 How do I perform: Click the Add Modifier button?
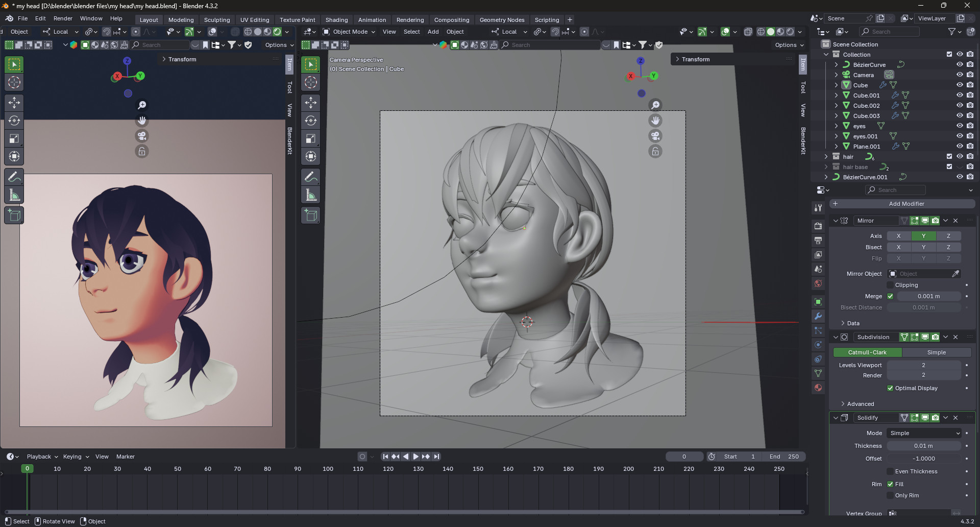click(902, 204)
